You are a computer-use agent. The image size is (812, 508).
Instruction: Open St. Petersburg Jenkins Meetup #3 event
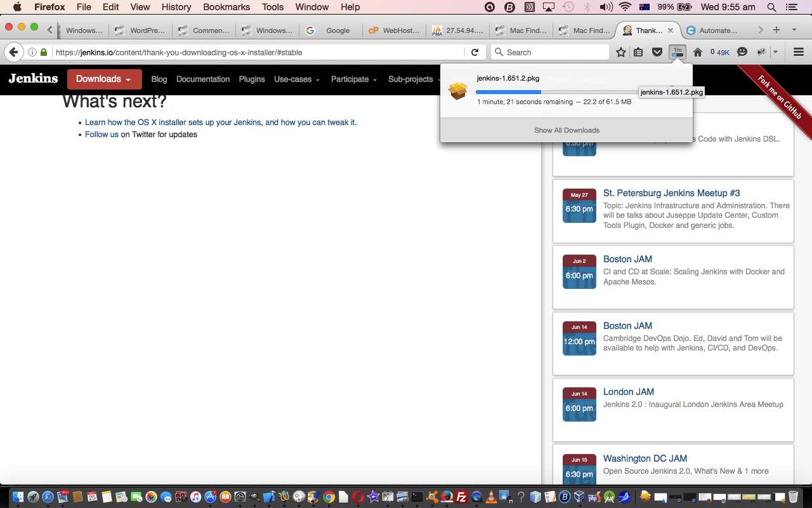[x=672, y=193]
